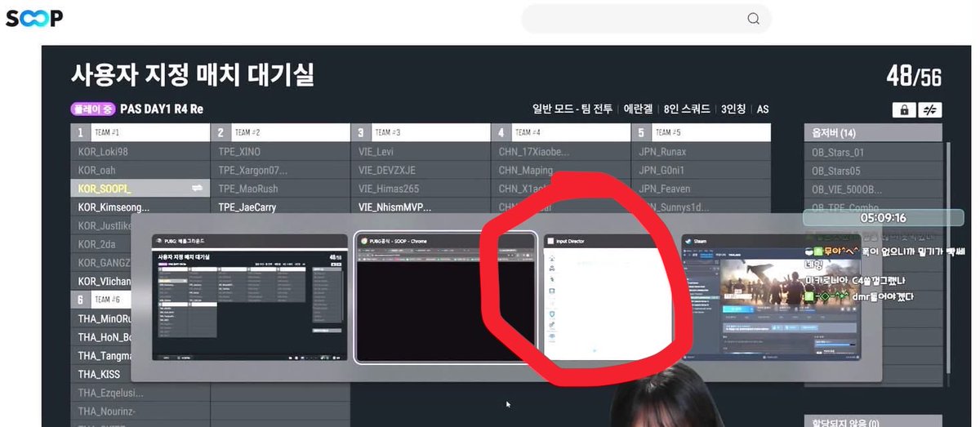Select observer OB_VIE_500OB...
This screenshot has width=980, height=427.
pyautogui.click(x=872, y=189)
